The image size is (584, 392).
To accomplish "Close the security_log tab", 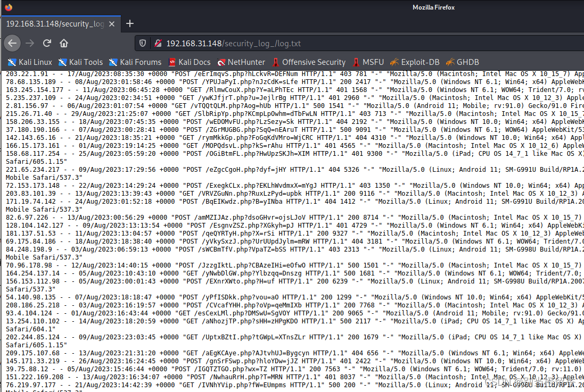I will (112, 24).
